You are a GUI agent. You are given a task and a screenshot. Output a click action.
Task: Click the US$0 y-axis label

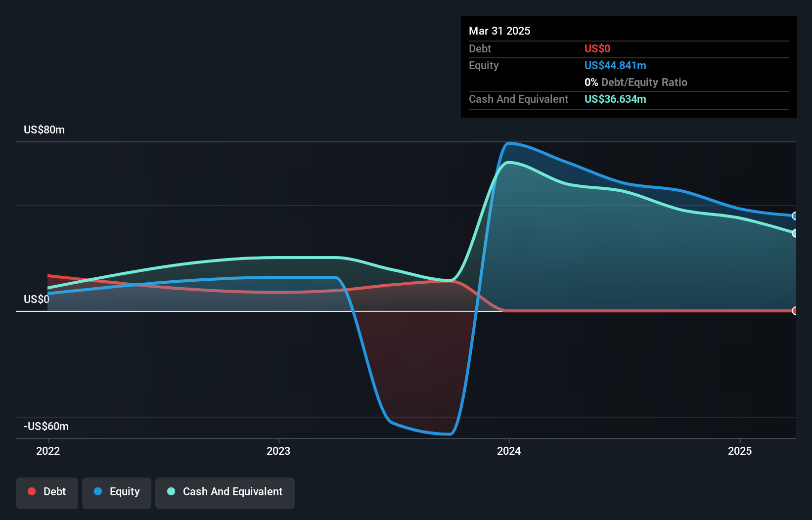coord(37,299)
